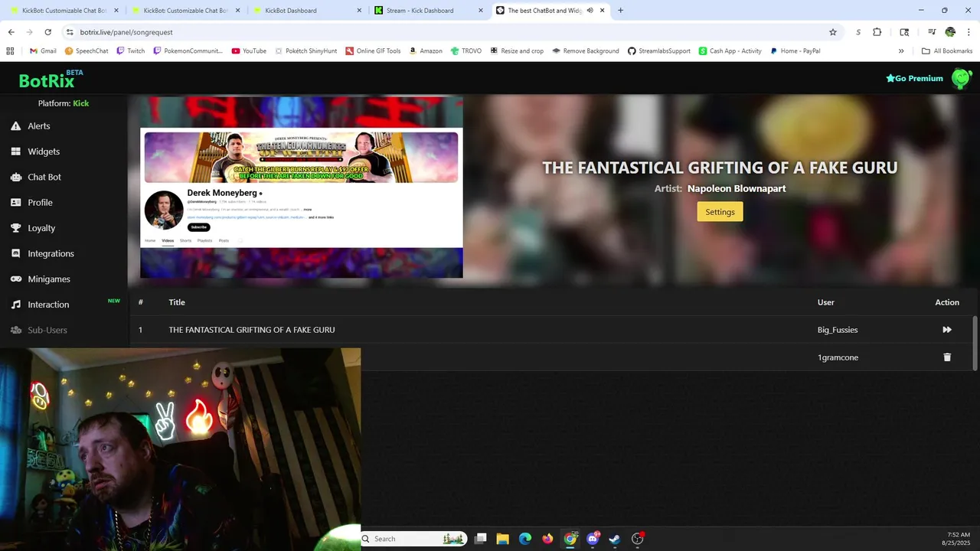Image resolution: width=980 pixels, height=551 pixels.
Task: Open Microsoft Edge from the taskbar
Action: pyautogui.click(x=525, y=539)
